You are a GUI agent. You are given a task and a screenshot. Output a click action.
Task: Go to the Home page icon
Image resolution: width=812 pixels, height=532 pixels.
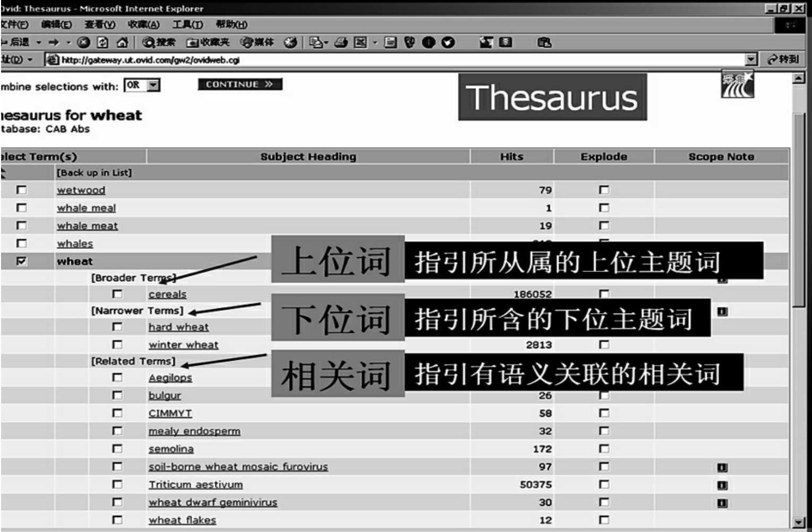[122, 42]
